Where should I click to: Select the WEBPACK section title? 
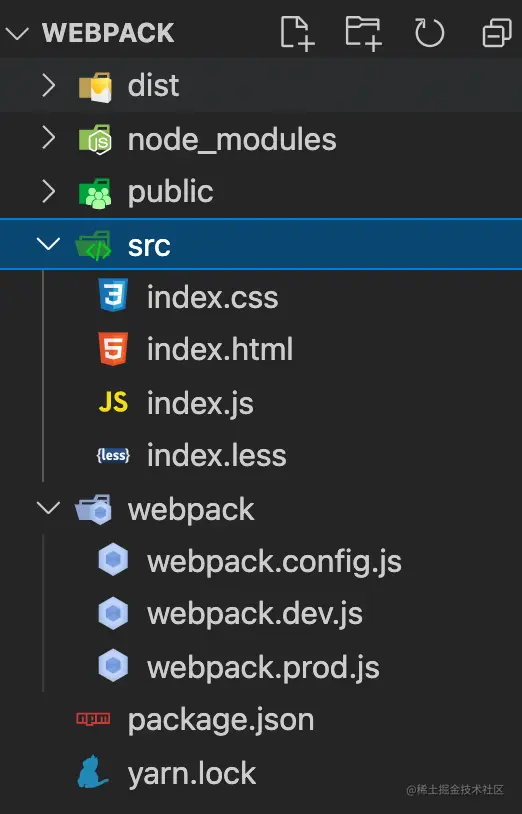pyautogui.click(x=108, y=33)
